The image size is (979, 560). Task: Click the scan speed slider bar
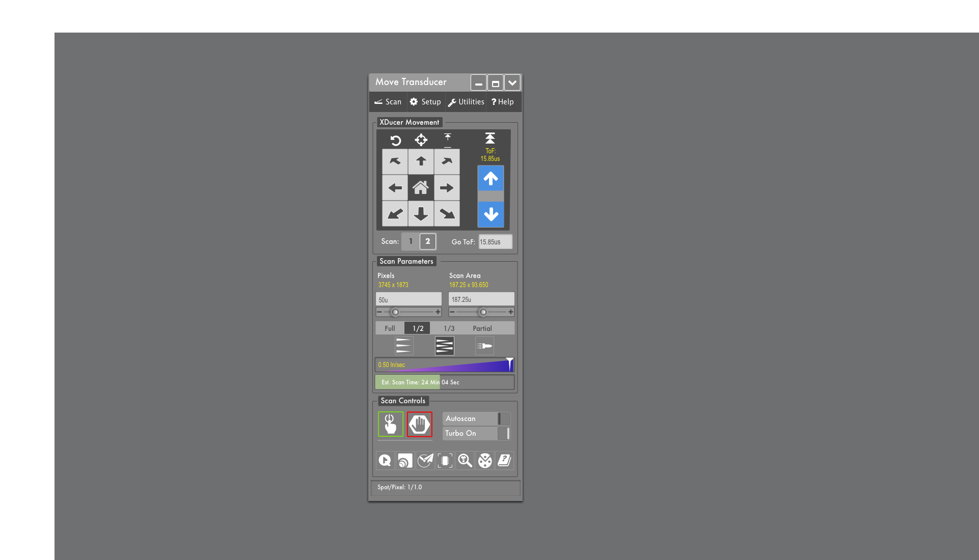444,365
